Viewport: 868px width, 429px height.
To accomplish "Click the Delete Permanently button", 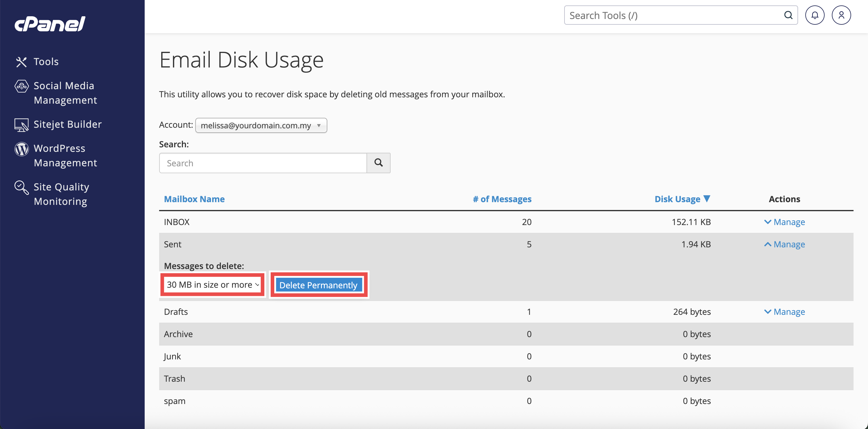I will pyautogui.click(x=319, y=285).
